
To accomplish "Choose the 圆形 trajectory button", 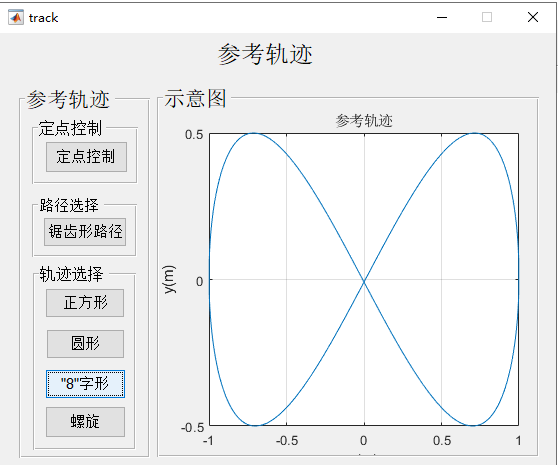I will [85, 344].
